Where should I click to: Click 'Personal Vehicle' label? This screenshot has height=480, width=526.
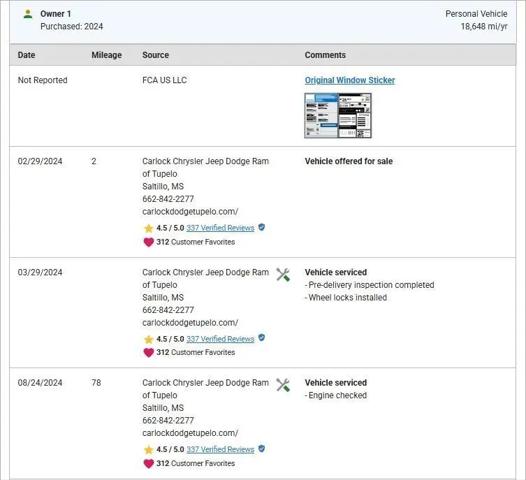[x=476, y=14]
